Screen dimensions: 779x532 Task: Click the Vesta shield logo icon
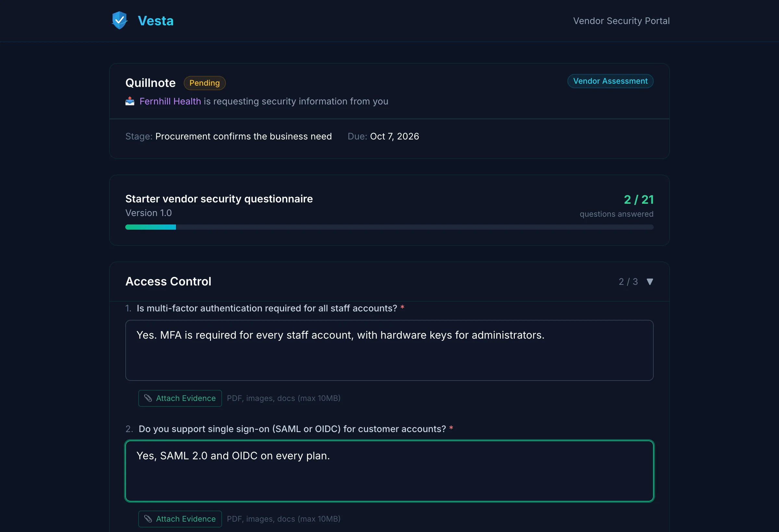click(x=120, y=20)
